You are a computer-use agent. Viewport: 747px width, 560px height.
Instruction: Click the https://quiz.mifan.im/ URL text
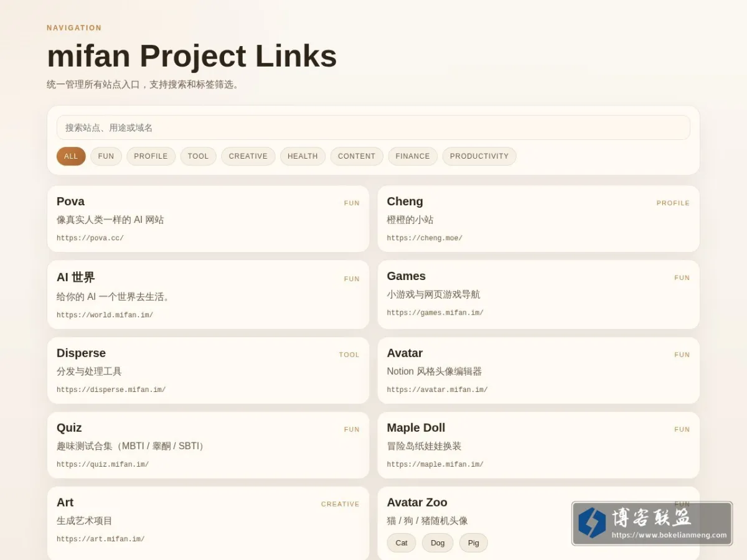pos(103,465)
